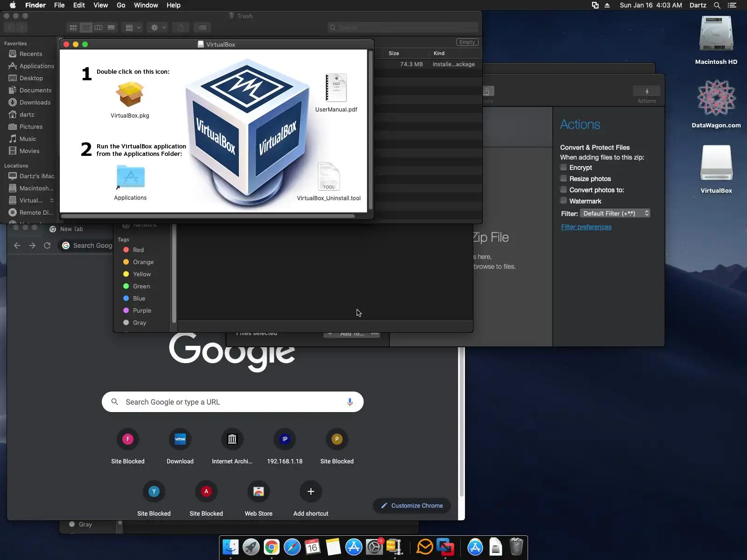Screen dimensions: 747x560
Task: Open Google Chrome from the Dock
Action: [x=272, y=546]
